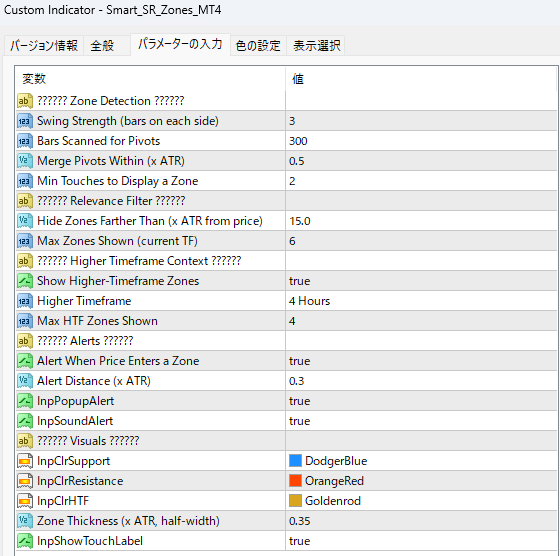Open the Higher Timeframe 4 Hours dropdown

(x=421, y=301)
